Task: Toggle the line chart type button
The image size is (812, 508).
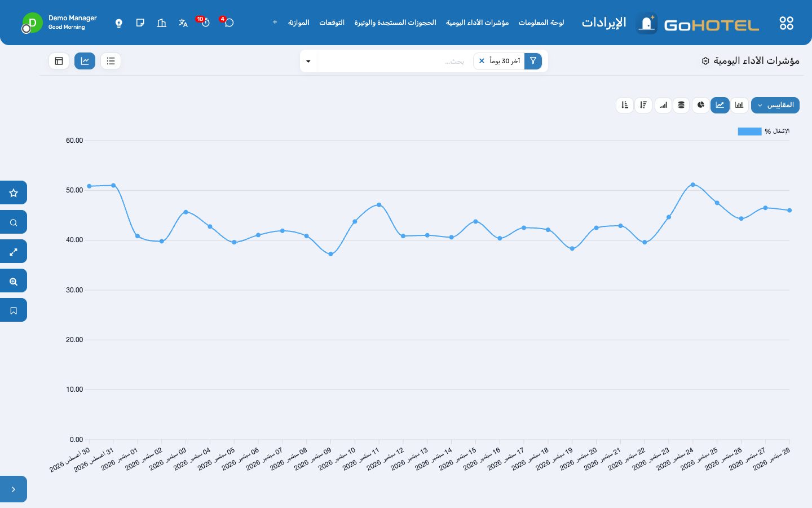Action: tap(720, 105)
